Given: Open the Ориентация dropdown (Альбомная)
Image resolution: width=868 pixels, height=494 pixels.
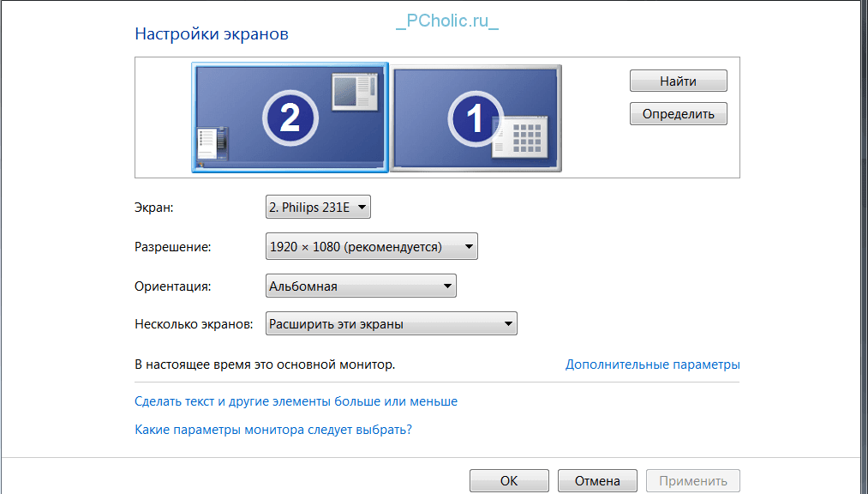Looking at the screenshot, I should pyautogui.click(x=361, y=286).
